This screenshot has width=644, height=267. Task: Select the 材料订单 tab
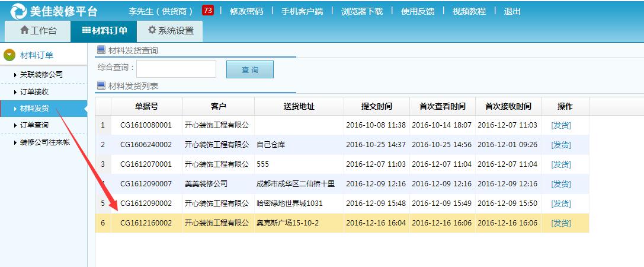pyautogui.click(x=104, y=31)
